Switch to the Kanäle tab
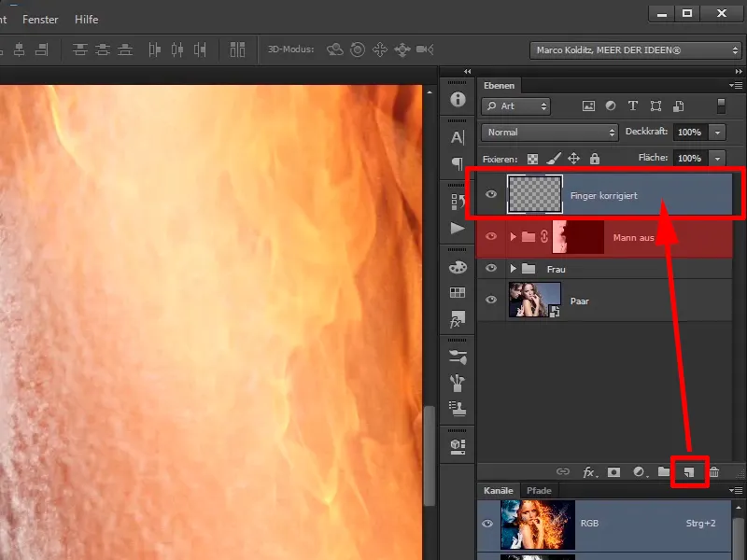 [x=498, y=491]
